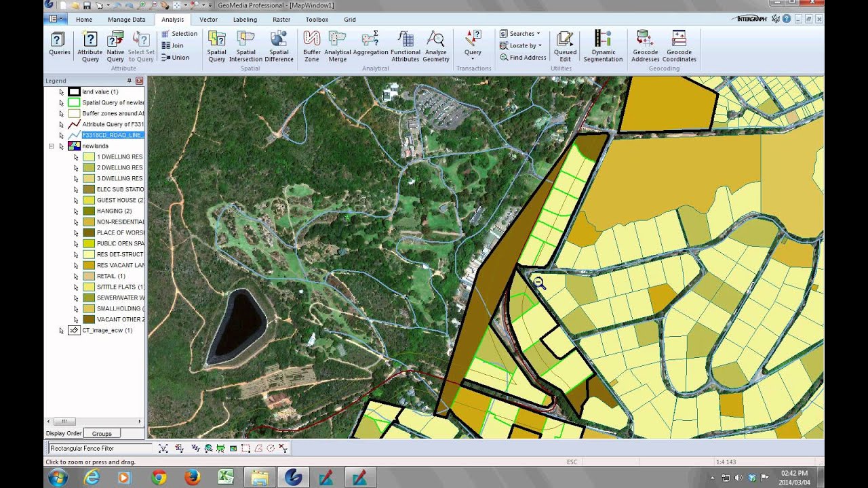The width and height of the screenshot is (868, 488).
Task: Open the Locate by dropdown
Action: coord(521,45)
